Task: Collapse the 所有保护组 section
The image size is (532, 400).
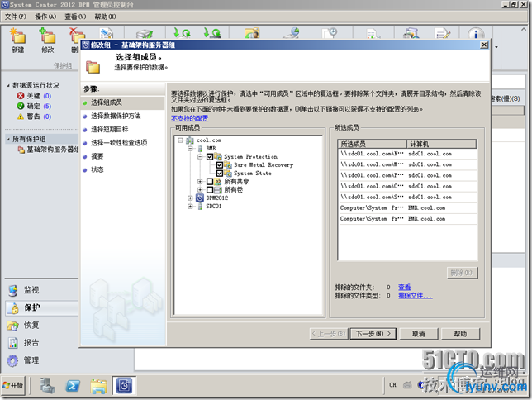Action: click(8, 139)
